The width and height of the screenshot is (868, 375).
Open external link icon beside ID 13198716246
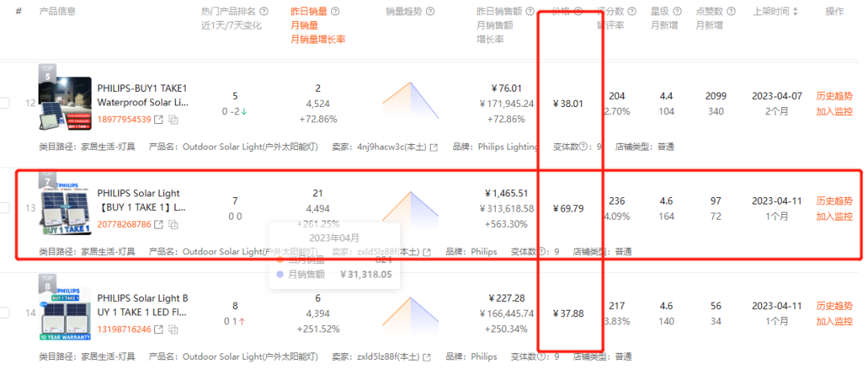pos(159,330)
